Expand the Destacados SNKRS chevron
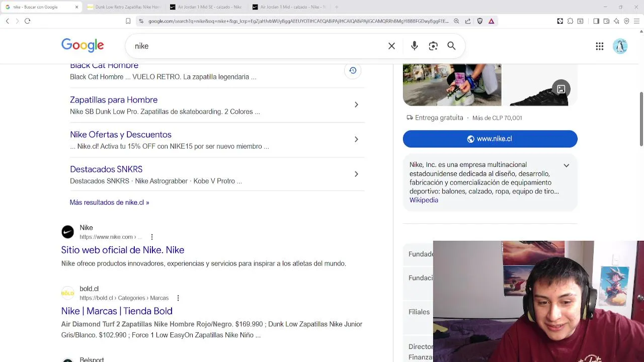This screenshot has width=644, height=362. click(356, 174)
